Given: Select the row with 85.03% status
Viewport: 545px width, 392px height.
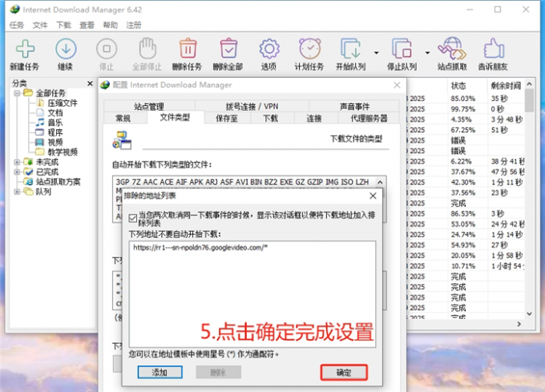Looking at the screenshot, I should [465, 99].
